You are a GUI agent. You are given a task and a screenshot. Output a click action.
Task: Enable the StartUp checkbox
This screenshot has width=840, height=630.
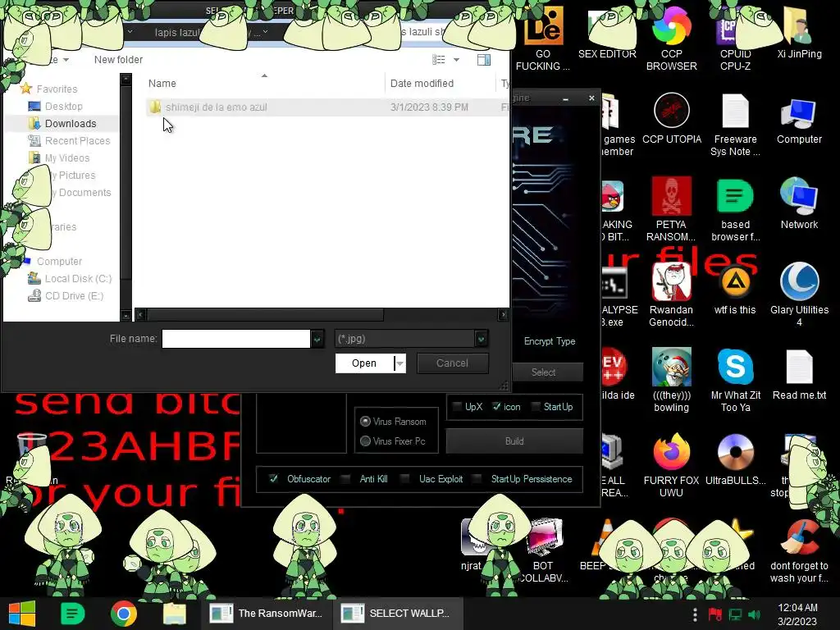pos(535,407)
